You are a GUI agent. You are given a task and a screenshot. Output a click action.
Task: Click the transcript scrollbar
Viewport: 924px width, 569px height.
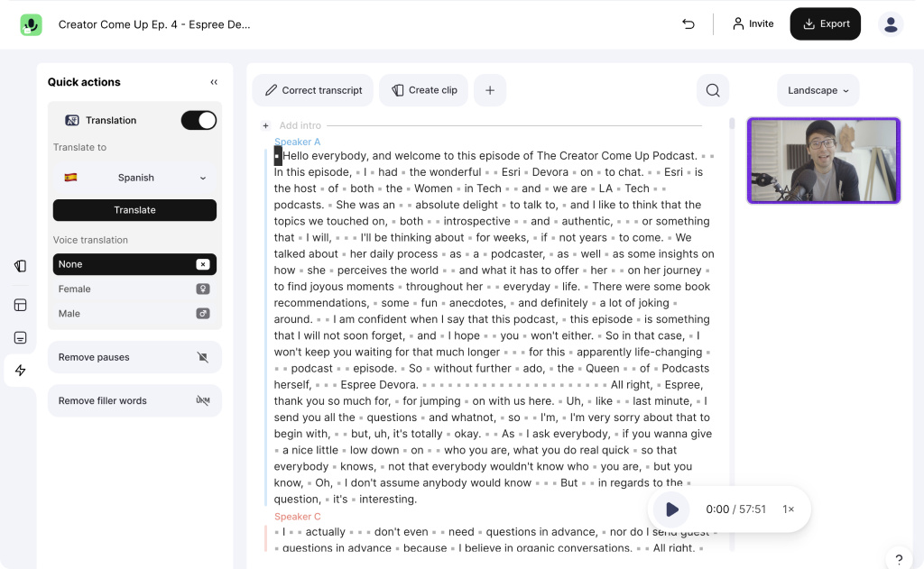(x=732, y=124)
